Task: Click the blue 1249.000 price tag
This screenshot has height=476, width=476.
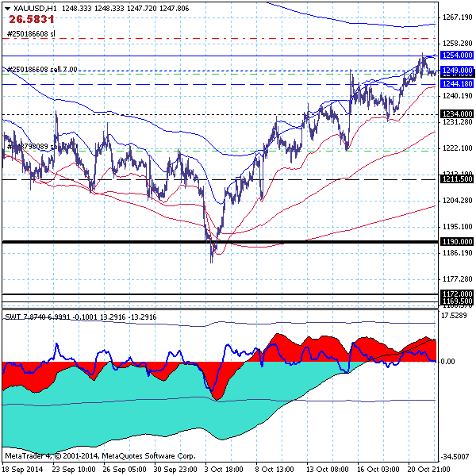Action: point(457,71)
